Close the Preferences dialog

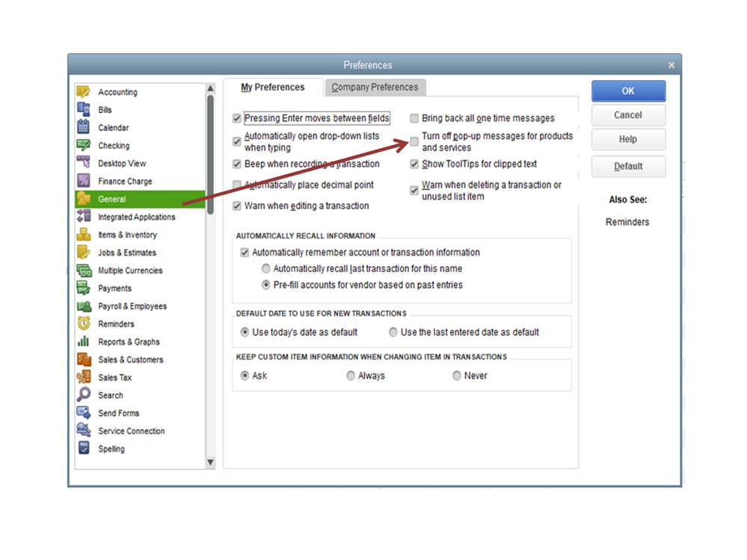(x=671, y=65)
